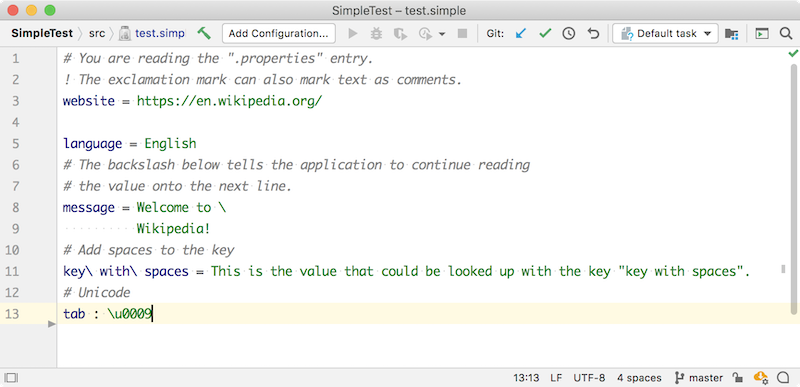Toggle read-only lock icon in status bar
This screenshot has width=800, height=387.
738,378
